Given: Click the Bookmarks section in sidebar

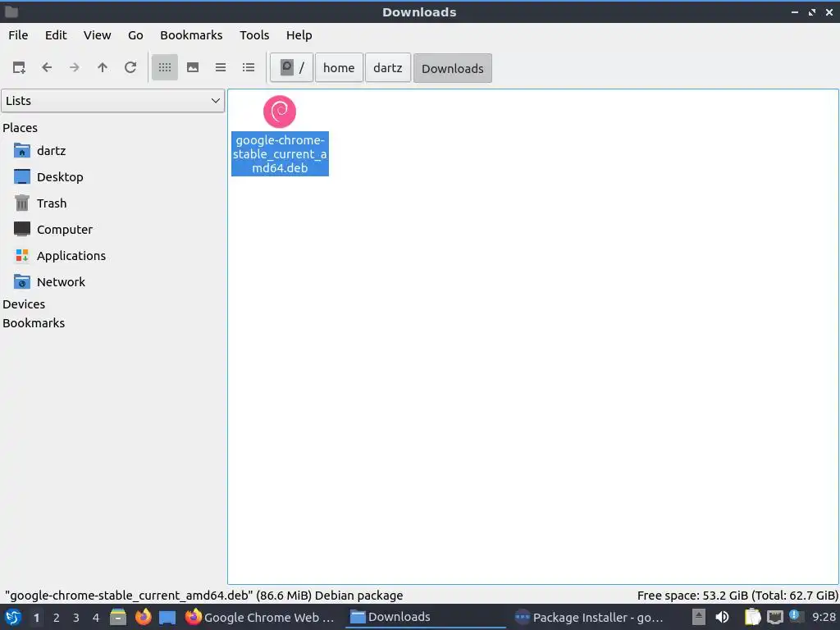Looking at the screenshot, I should [34, 323].
